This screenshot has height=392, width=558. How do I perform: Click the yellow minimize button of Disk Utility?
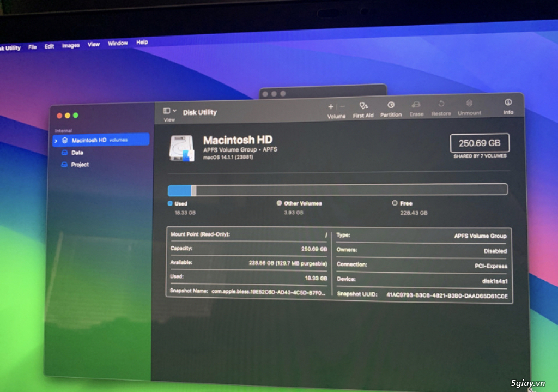pos(68,116)
